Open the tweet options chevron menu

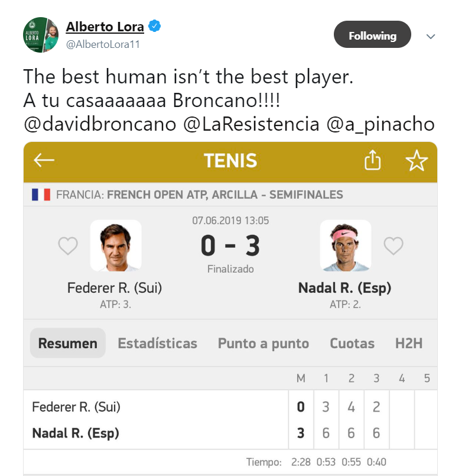click(431, 36)
